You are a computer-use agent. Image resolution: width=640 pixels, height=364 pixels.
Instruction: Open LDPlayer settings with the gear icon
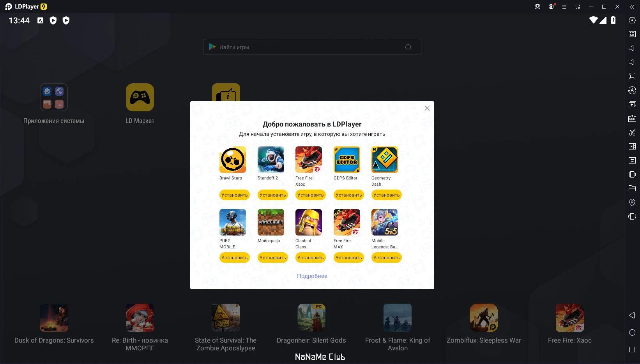tap(632, 20)
